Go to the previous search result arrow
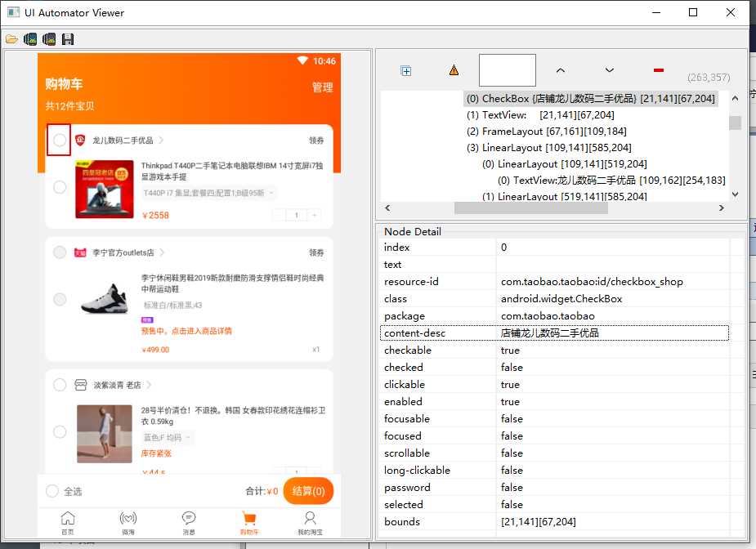Image resolution: width=756 pixels, height=549 pixels. click(x=560, y=70)
